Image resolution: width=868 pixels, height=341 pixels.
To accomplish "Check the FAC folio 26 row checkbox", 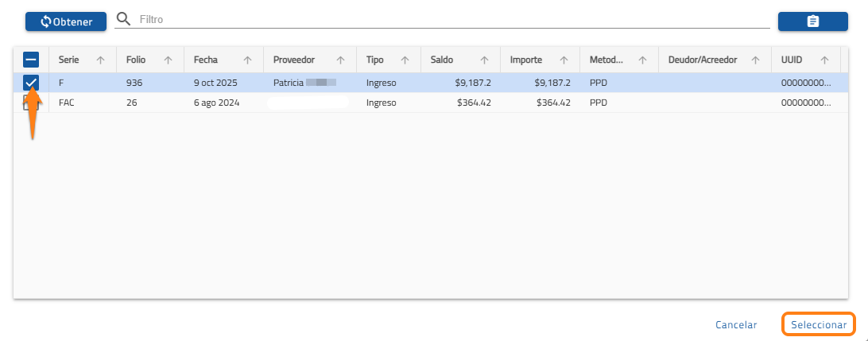I will (x=31, y=103).
